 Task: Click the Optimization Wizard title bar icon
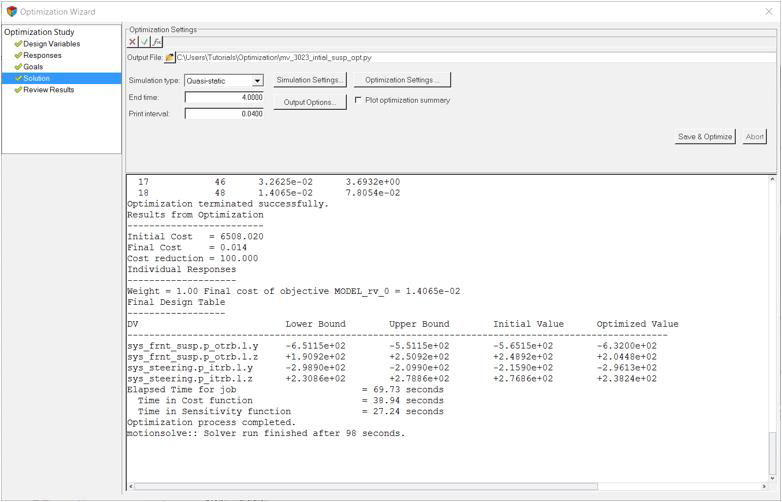11,11
